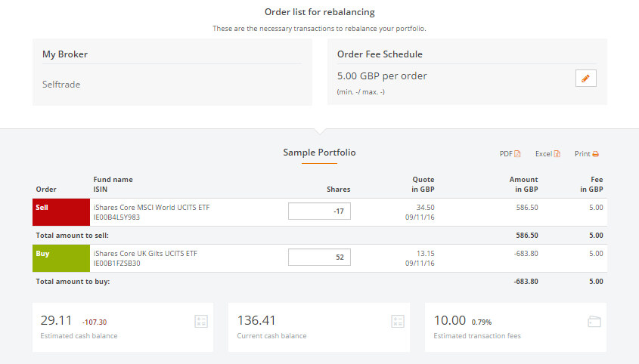The width and height of the screenshot is (639, 364).
Task: Click iShares Core UK Gilts UCITS ETF name
Action: point(144,254)
